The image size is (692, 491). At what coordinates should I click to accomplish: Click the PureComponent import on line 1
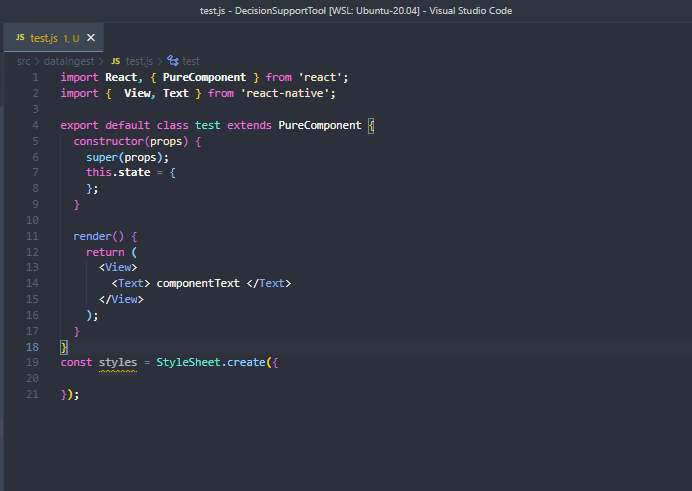pos(204,77)
